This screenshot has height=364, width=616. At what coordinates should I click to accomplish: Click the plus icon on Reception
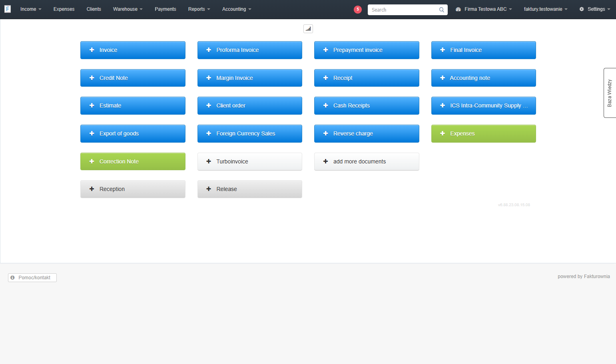coord(92,189)
